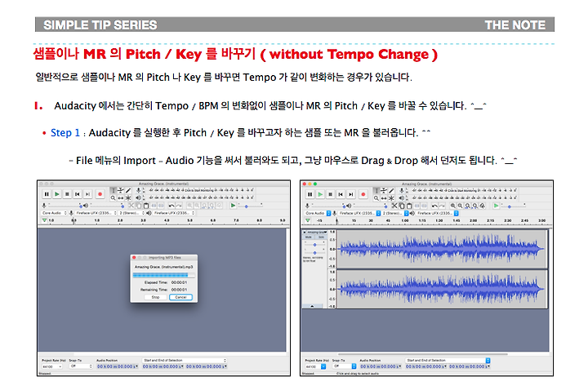Click Silence audio icon in waveform window
Viewport: 588px width, 386px height.
pos(424,206)
